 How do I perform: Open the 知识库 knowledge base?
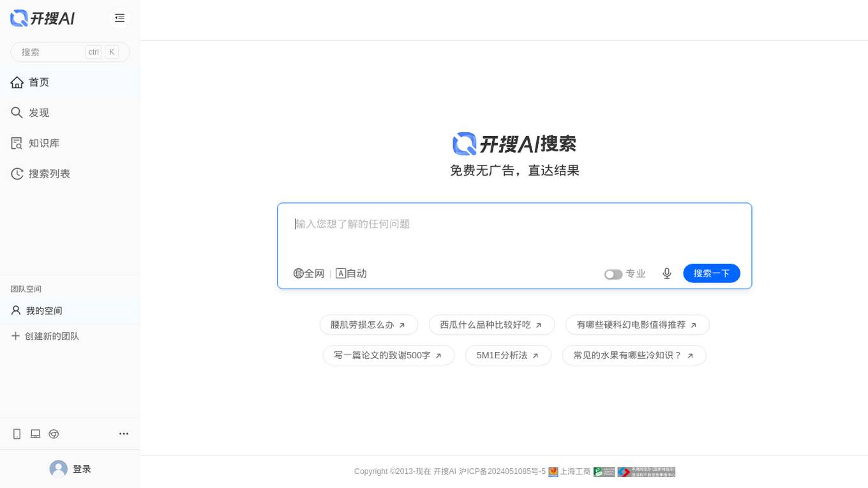(70, 143)
